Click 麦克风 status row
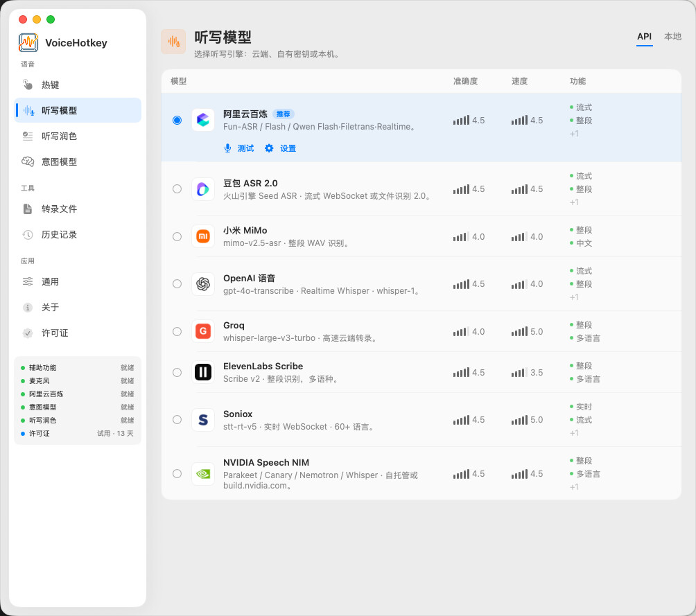This screenshot has height=616, width=696. [x=77, y=381]
